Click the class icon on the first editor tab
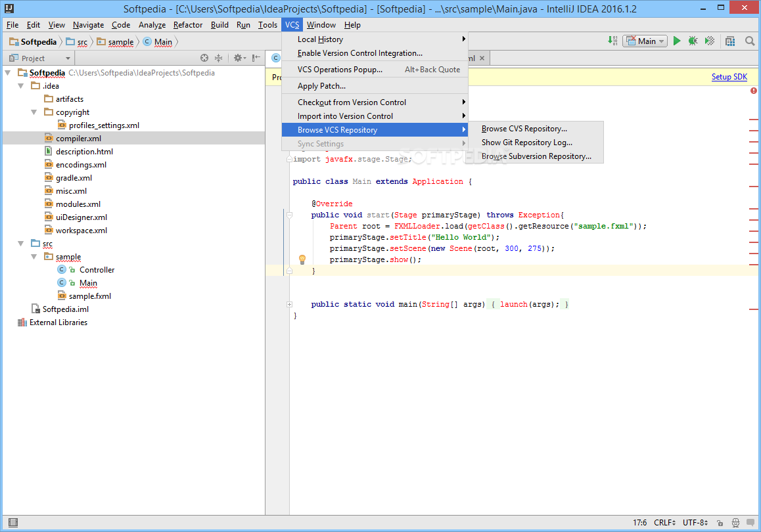 [x=275, y=58]
